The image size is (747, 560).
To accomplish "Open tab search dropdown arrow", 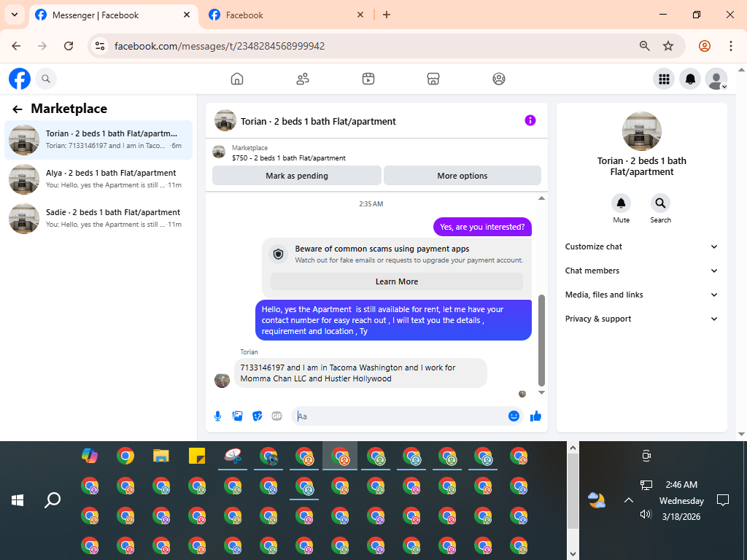I will 15,15.
